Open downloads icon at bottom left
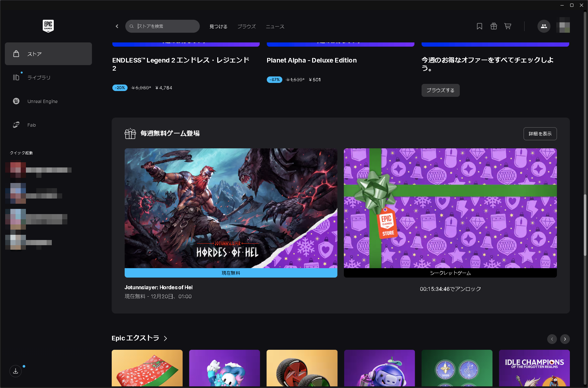The height and width of the screenshot is (388, 588). click(16, 371)
